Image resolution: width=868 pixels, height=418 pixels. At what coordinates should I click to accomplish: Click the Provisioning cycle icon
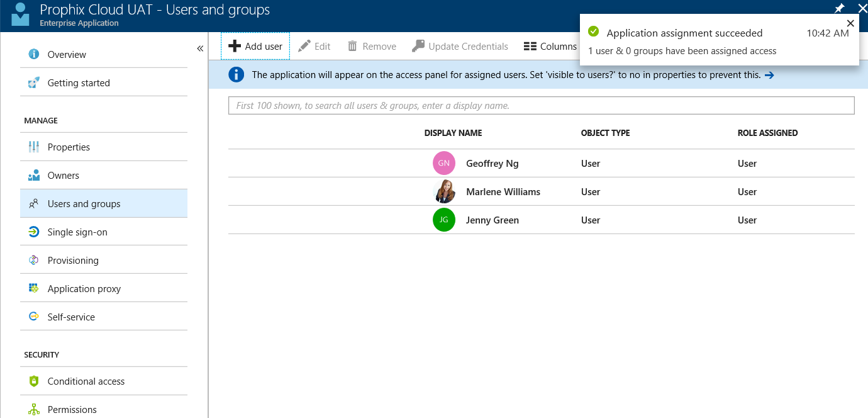point(34,260)
